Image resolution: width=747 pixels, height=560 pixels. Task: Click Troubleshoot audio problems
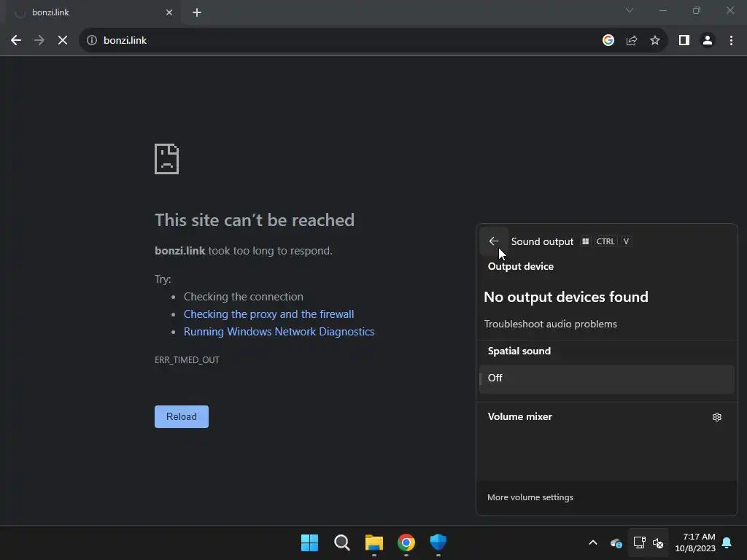[551, 324]
